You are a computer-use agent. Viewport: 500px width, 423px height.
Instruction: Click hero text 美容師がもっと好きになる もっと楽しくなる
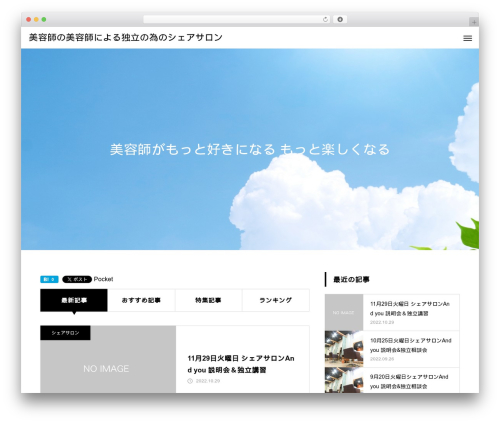click(250, 149)
